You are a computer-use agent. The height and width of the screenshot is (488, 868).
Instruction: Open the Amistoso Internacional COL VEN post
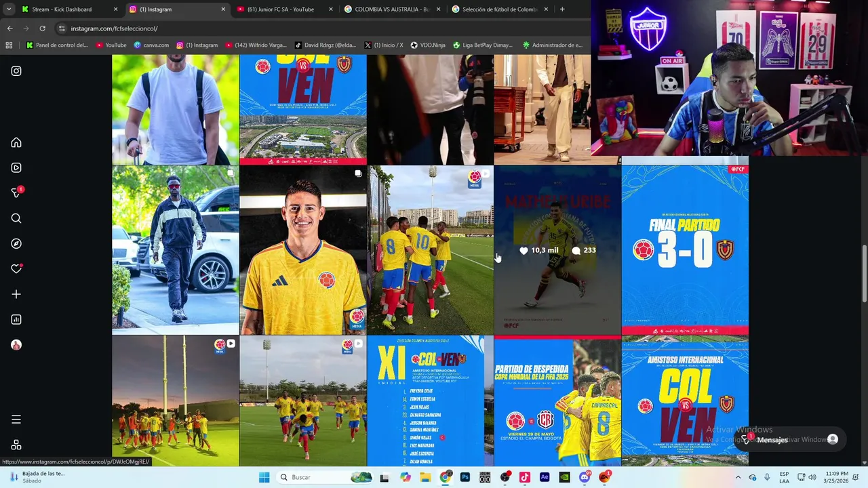[685, 401]
